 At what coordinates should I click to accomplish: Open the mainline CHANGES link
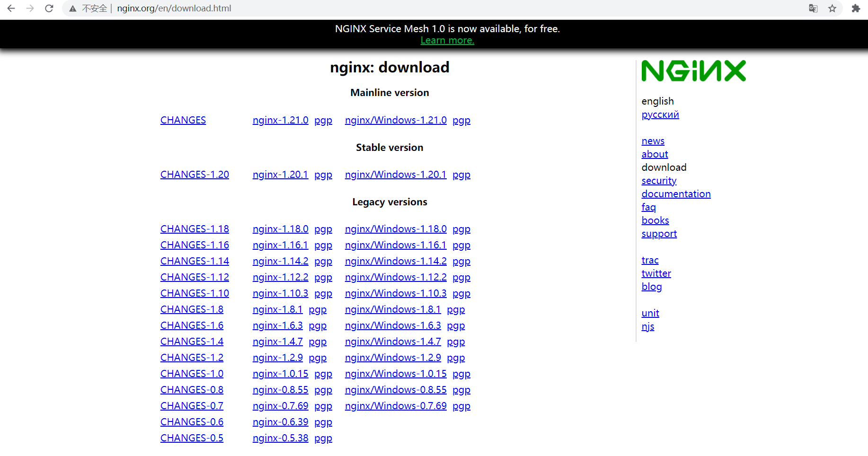(x=183, y=120)
